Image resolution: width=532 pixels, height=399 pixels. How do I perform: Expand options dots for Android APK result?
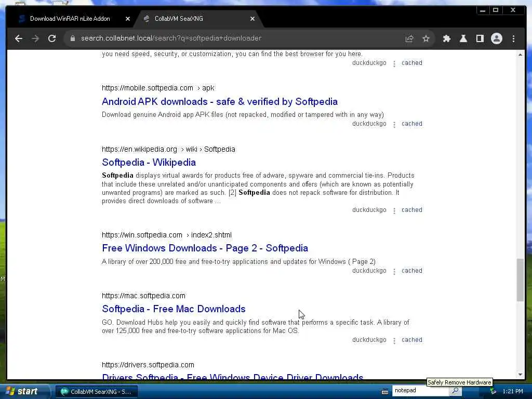coord(394,125)
